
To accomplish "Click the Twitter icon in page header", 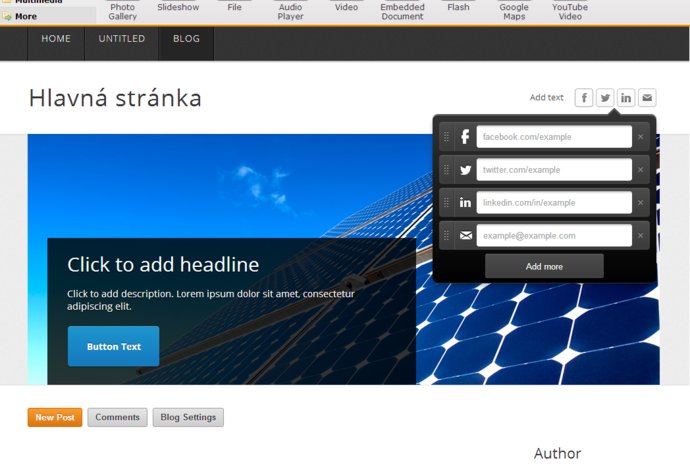I will click(x=605, y=97).
